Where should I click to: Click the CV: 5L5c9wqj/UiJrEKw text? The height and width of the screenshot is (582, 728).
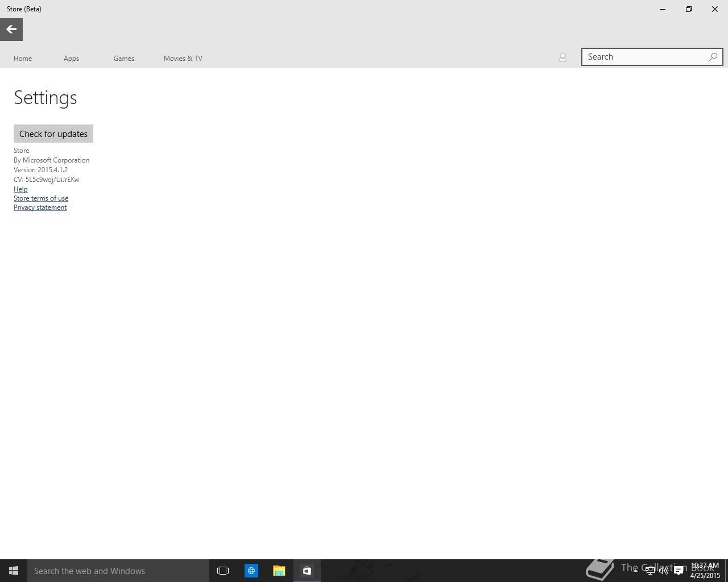[47, 180]
